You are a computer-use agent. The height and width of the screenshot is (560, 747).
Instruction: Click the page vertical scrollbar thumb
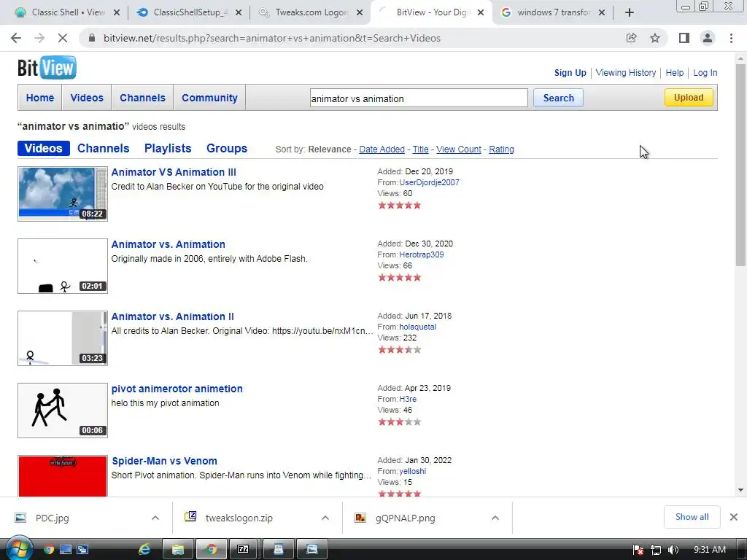coord(740,164)
